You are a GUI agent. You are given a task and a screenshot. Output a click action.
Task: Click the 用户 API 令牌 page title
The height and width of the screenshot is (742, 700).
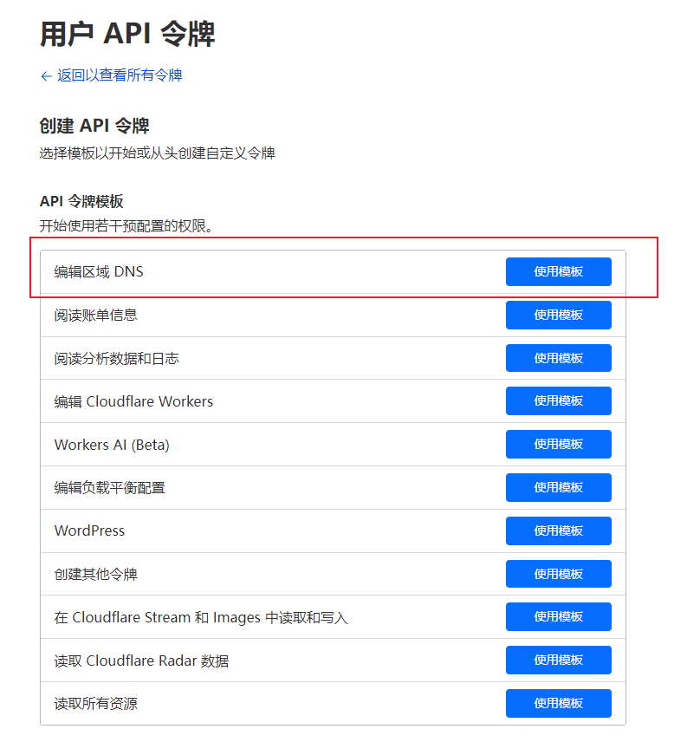click(127, 34)
